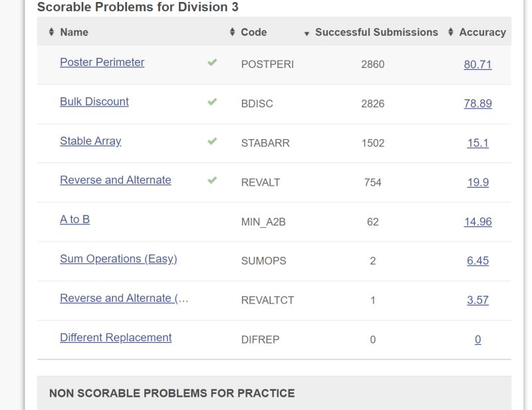View accuracy 14.96 link for A to B

point(477,222)
